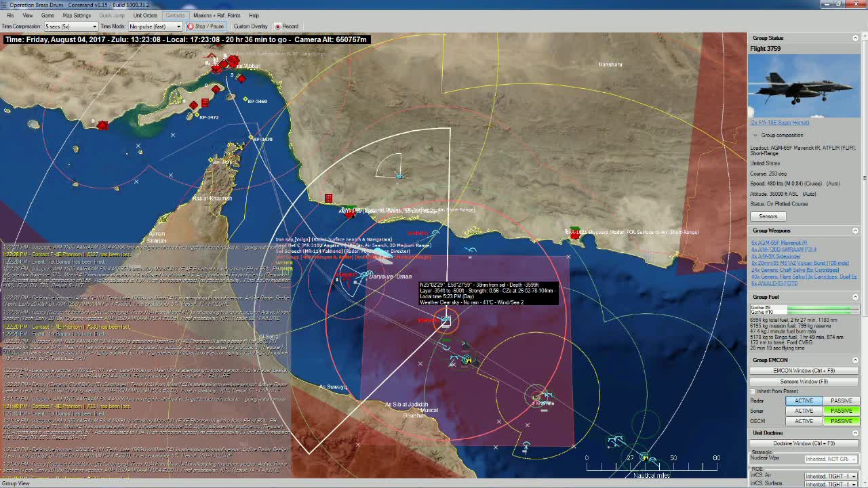Screen dimensions: 868x488
Task: Open the Map Settings menu
Action: pos(77,15)
